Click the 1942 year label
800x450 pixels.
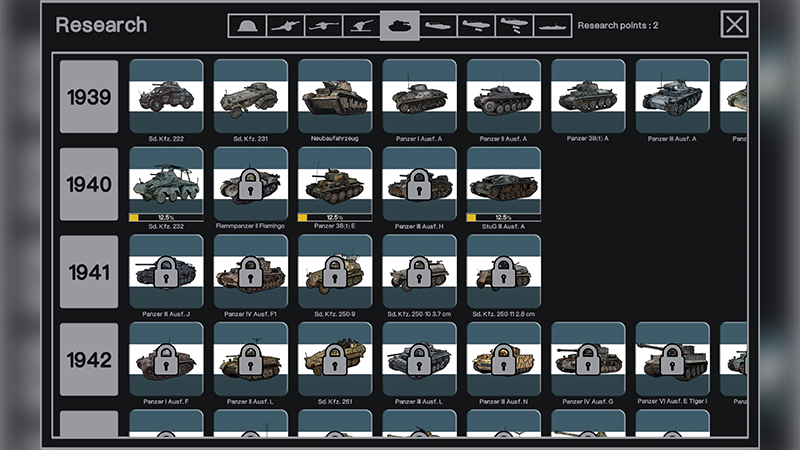pyautogui.click(x=89, y=360)
